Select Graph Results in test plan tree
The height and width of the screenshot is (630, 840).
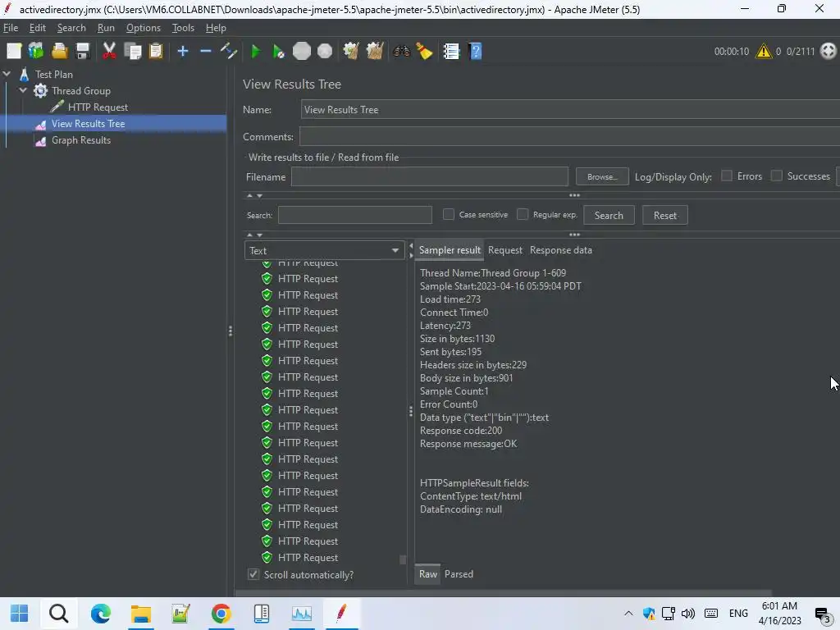coord(81,140)
